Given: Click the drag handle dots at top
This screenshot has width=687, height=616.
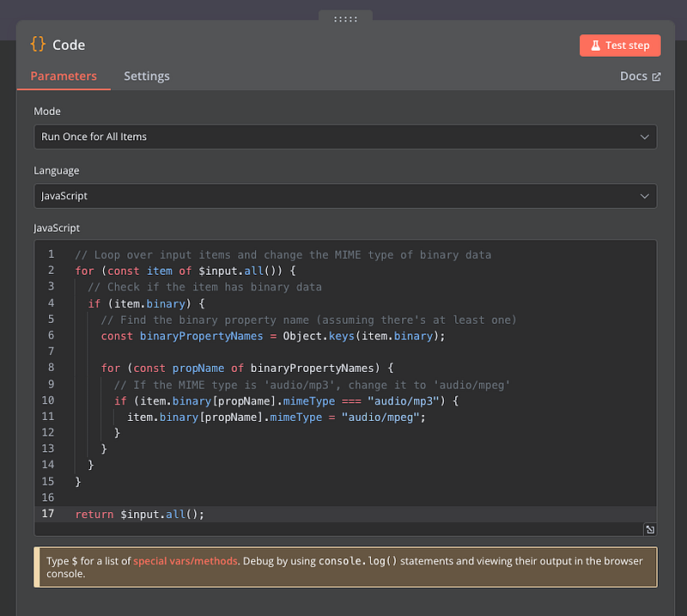Looking at the screenshot, I should coord(344,17).
